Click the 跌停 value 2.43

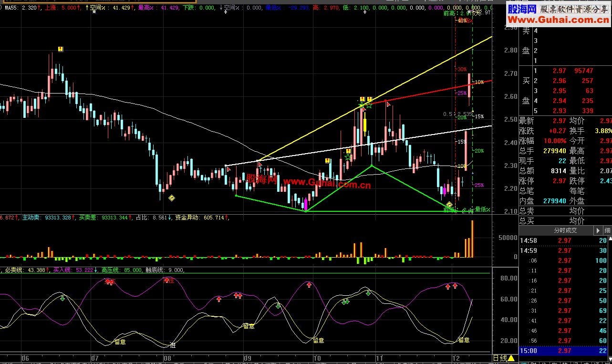(605, 181)
